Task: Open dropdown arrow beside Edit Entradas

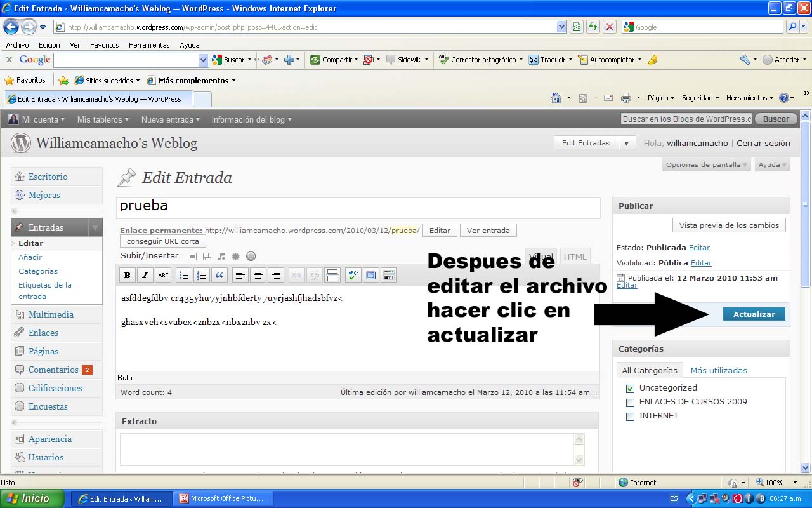Action: (626, 144)
